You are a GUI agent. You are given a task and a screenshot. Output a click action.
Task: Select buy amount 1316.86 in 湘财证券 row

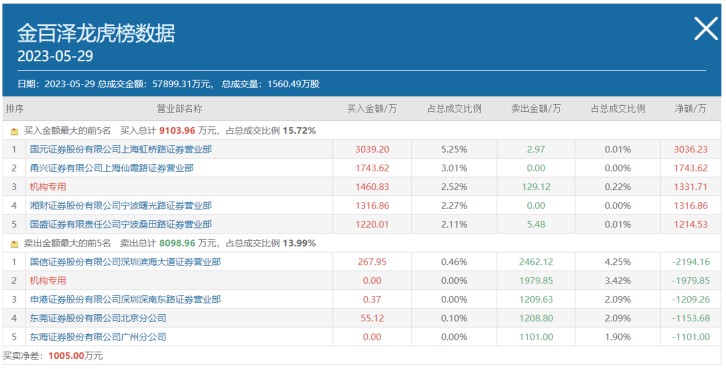pyautogui.click(x=372, y=206)
